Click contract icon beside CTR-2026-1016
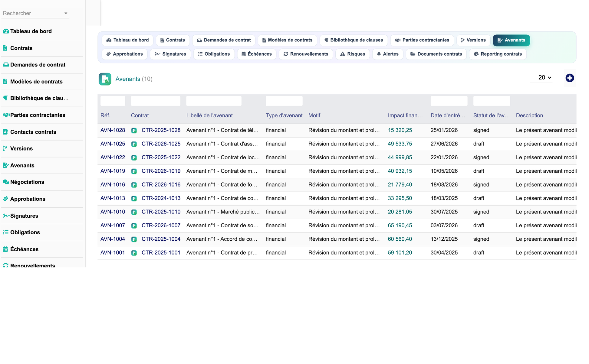 134,185
